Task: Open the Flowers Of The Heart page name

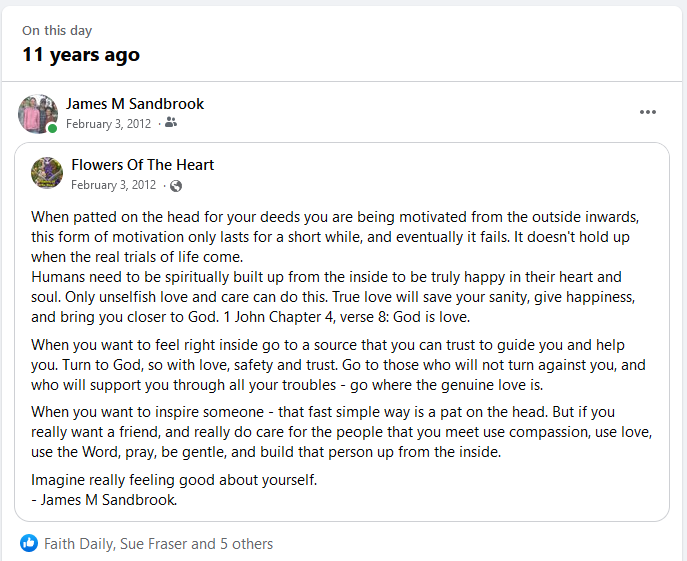Action: (x=143, y=165)
